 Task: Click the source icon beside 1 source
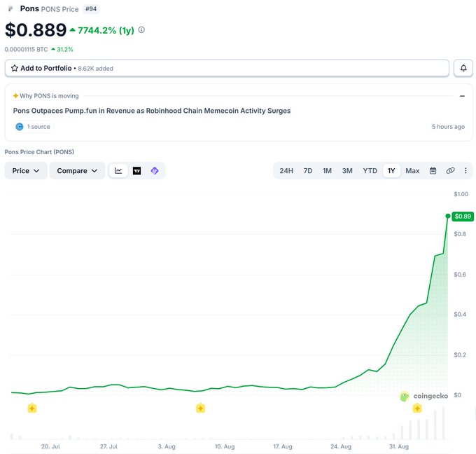(20, 127)
